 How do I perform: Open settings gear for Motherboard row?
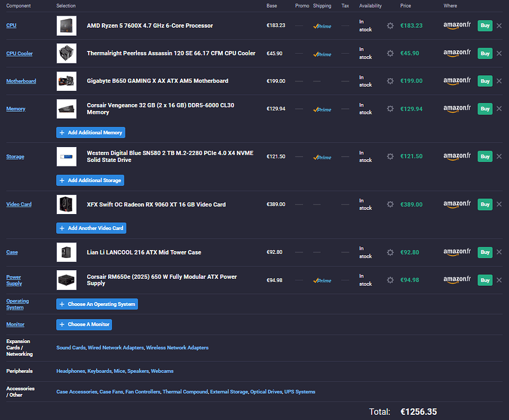[390, 81]
